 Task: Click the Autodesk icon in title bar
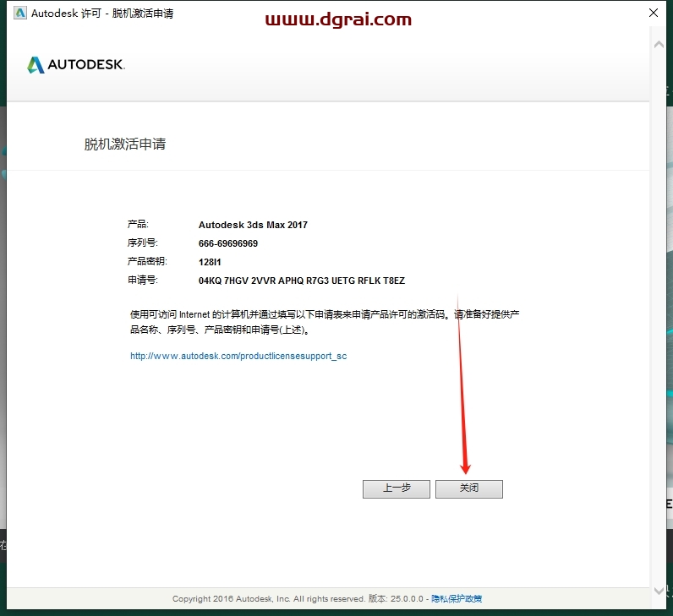click(19, 14)
